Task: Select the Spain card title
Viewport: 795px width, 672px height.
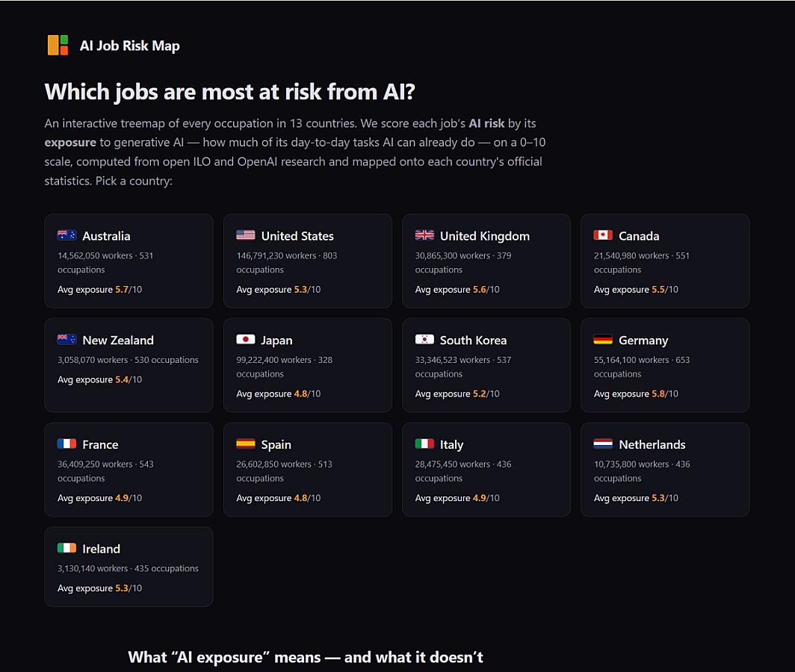Action: click(x=276, y=445)
